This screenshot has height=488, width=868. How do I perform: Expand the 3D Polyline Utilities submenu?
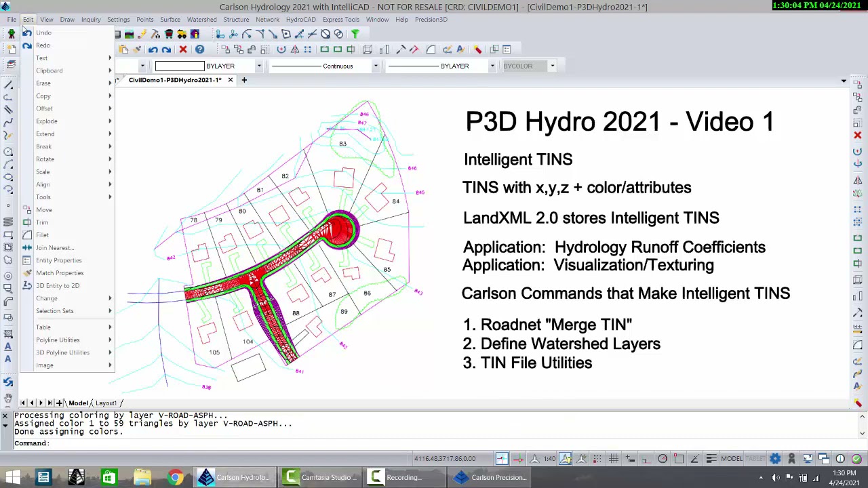coord(68,352)
